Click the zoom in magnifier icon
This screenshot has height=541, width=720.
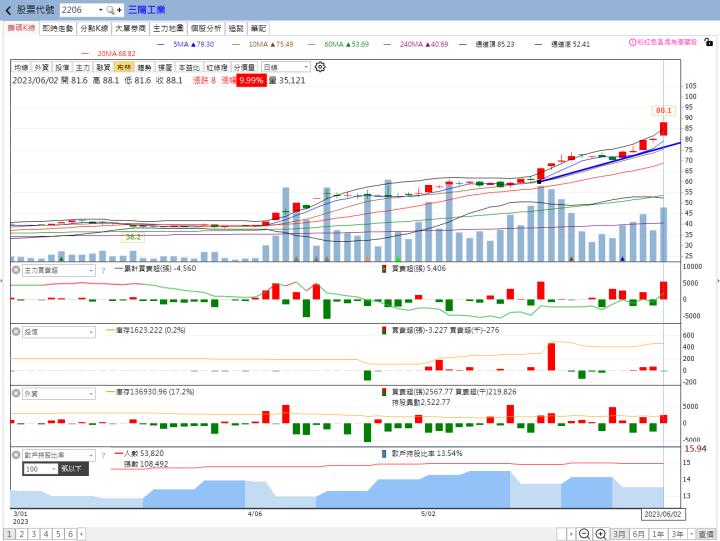pos(598,534)
